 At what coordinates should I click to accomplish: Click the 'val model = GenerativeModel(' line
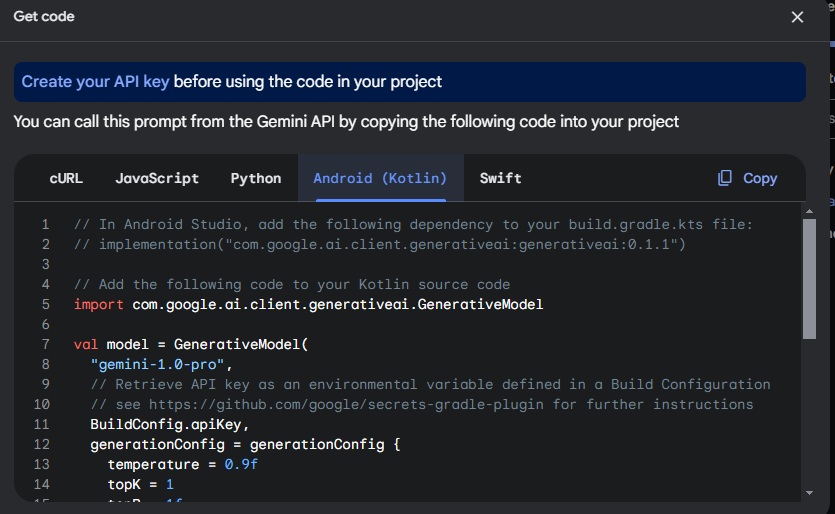tap(191, 345)
